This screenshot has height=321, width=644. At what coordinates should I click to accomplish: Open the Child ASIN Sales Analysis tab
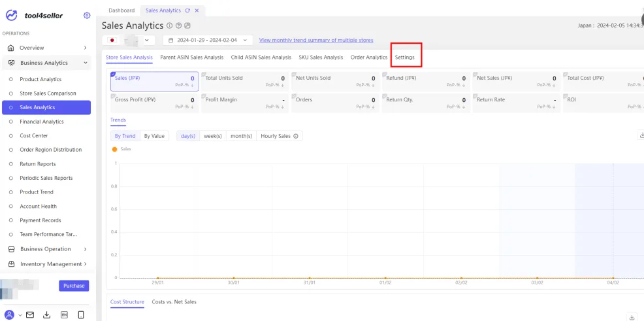click(x=261, y=57)
